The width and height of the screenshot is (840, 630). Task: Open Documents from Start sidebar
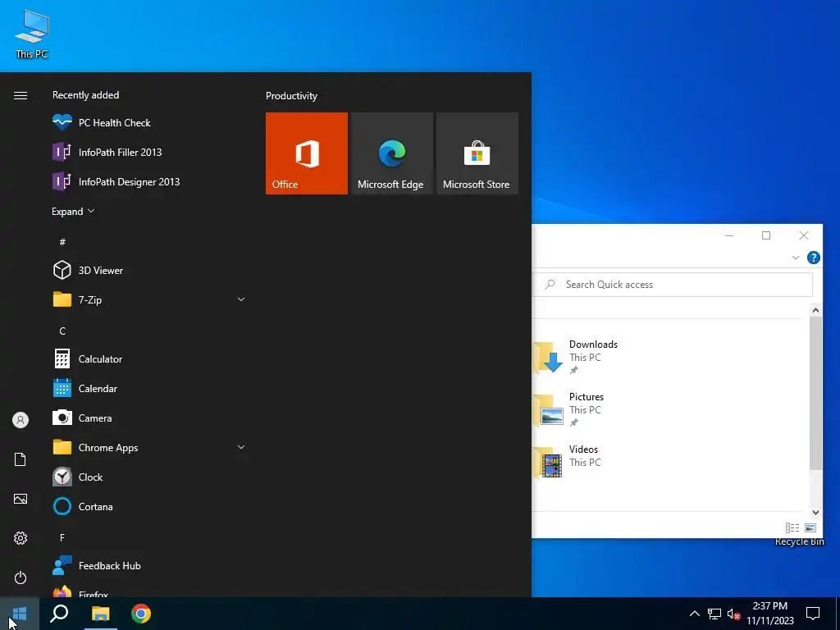click(x=21, y=459)
